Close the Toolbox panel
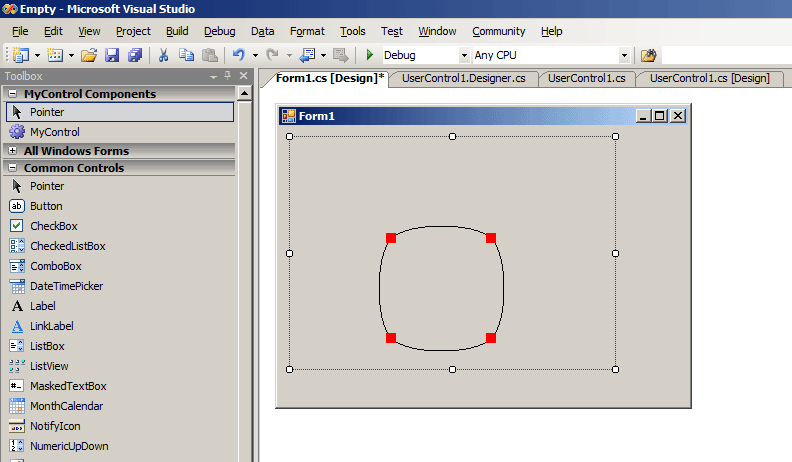The width and height of the screenshot is (792, 462). [243, 76]
